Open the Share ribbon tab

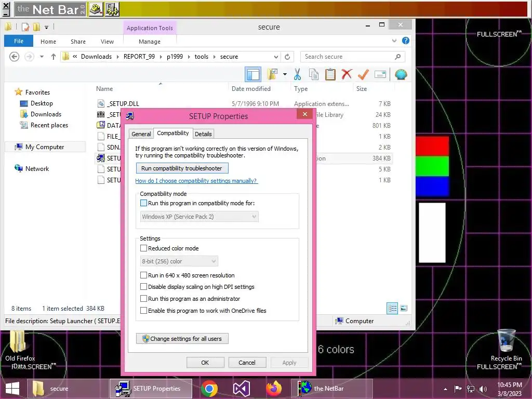(78, 42)
